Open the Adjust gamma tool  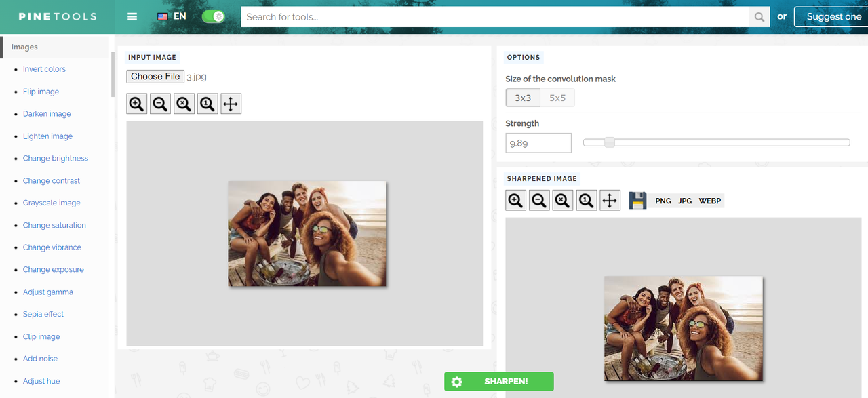[48, 292]
